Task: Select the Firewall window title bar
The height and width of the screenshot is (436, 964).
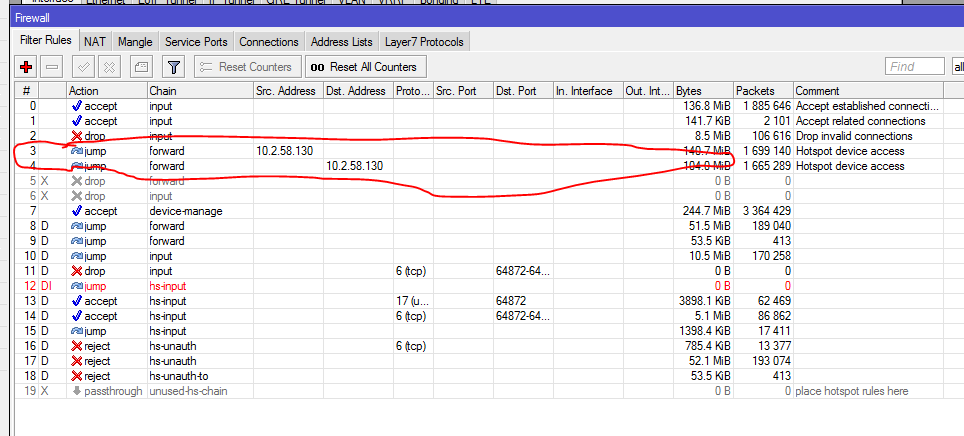Action: point(488,18)
